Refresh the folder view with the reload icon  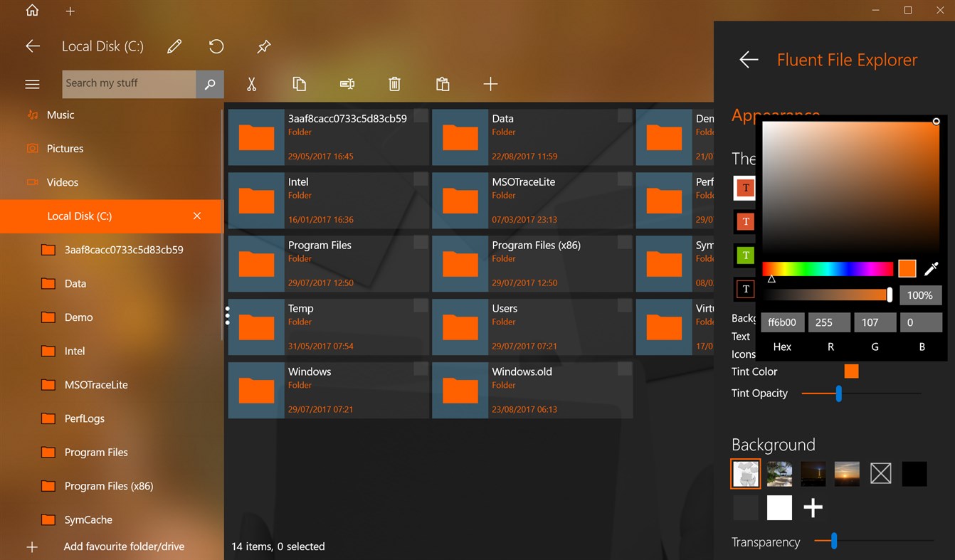(x=216, y=46)
